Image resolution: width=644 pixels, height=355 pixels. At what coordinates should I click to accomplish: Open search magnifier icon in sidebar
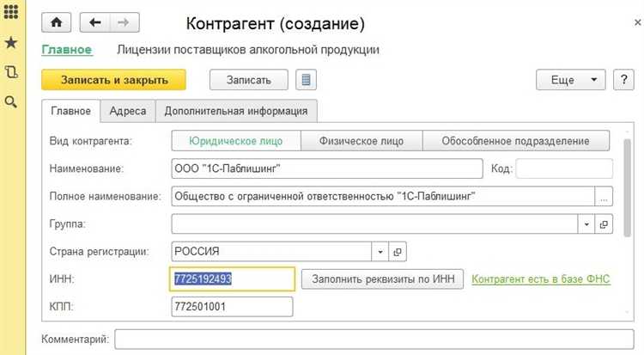(11, 102)
